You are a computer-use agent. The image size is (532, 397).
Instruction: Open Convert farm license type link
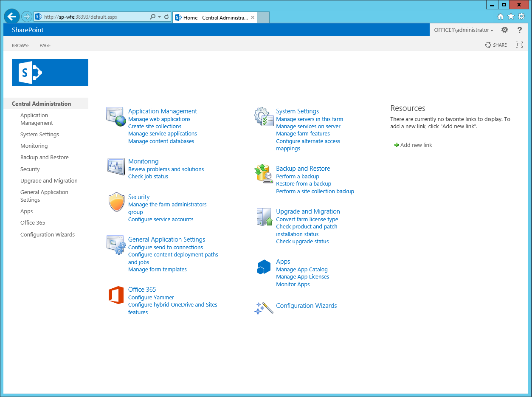tap(307, 220)
